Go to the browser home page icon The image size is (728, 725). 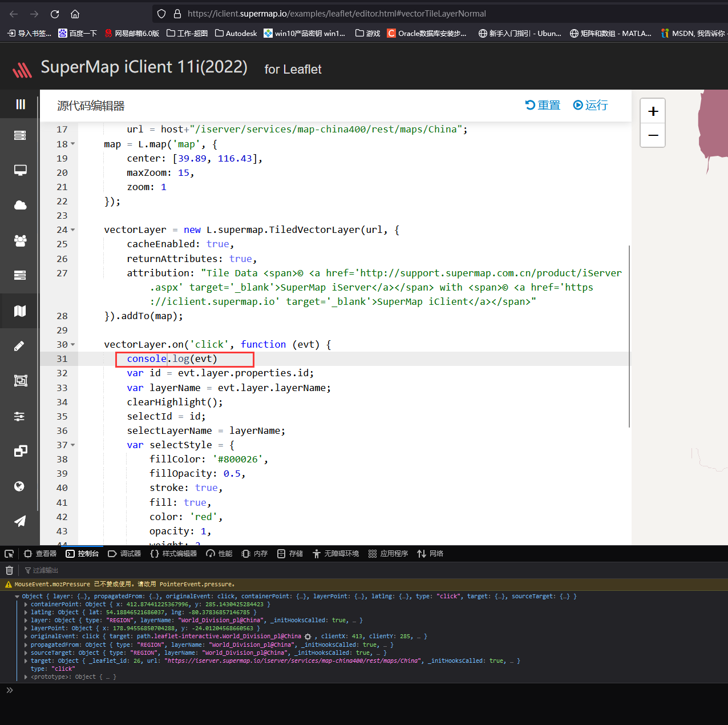(x=75, y=14)
